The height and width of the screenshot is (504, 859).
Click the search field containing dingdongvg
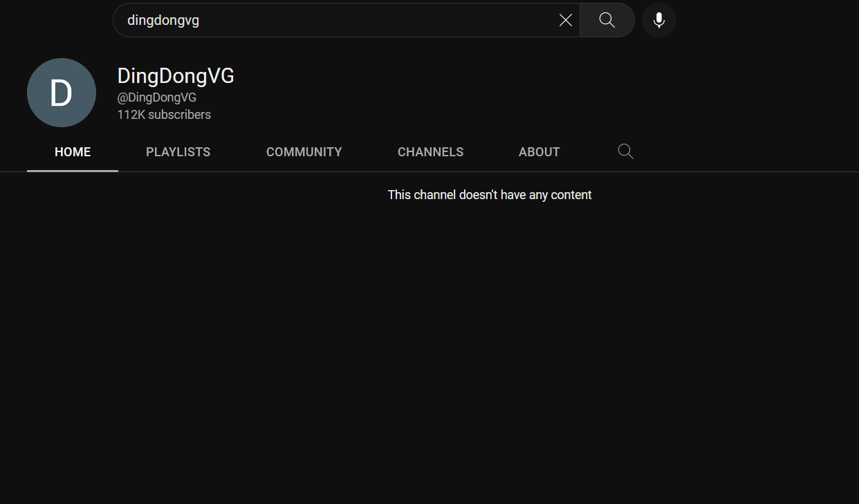[x=346, y=20]
